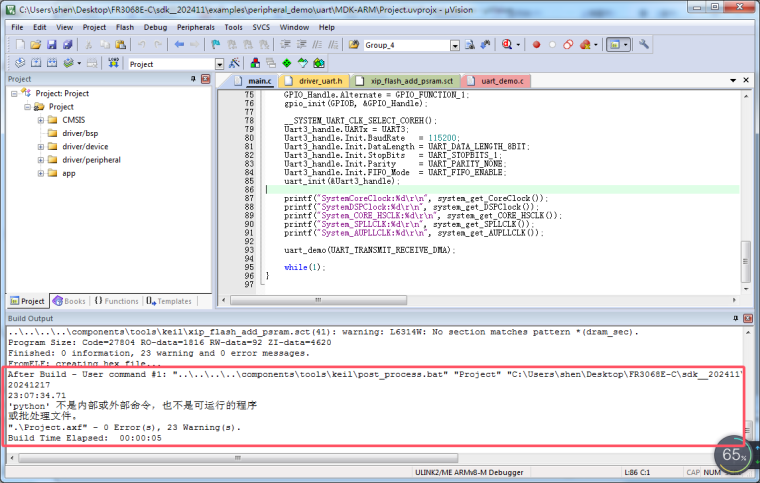Insert breakpoint with the red dot icon

(x=536, y=45)
